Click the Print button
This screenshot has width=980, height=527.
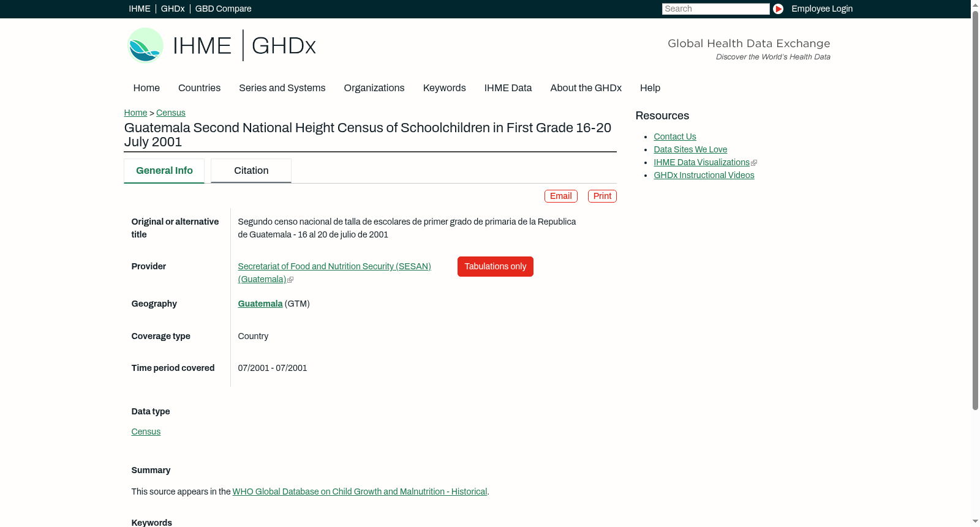(x=602, y=196)
